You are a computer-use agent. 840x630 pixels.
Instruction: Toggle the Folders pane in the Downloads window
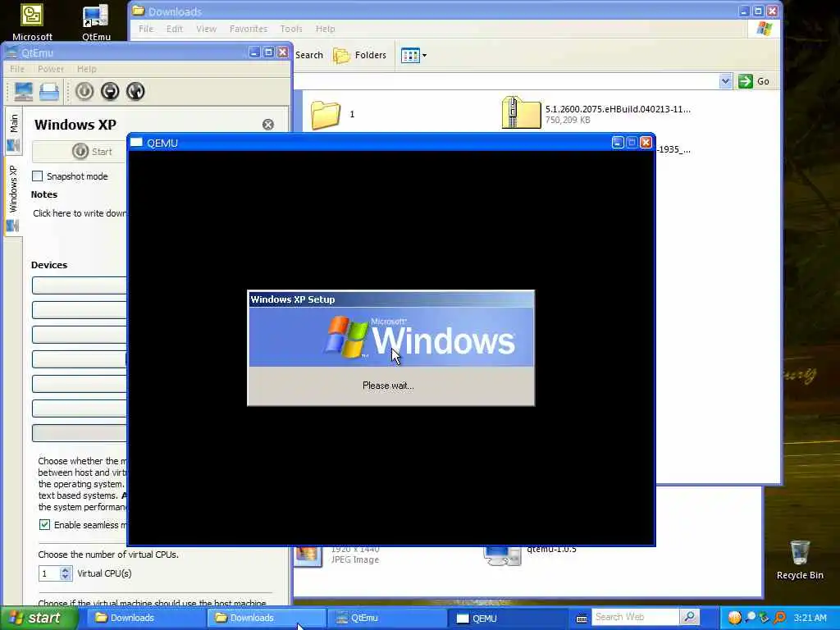point(359,55)
